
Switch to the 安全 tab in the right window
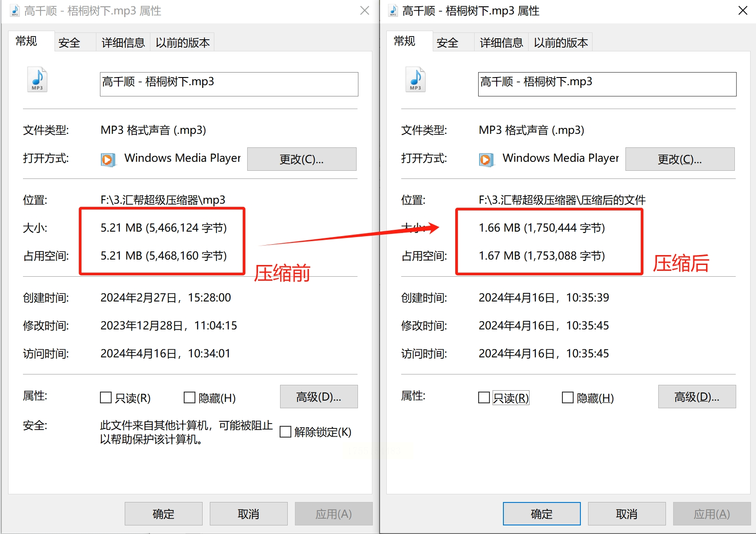453,42
